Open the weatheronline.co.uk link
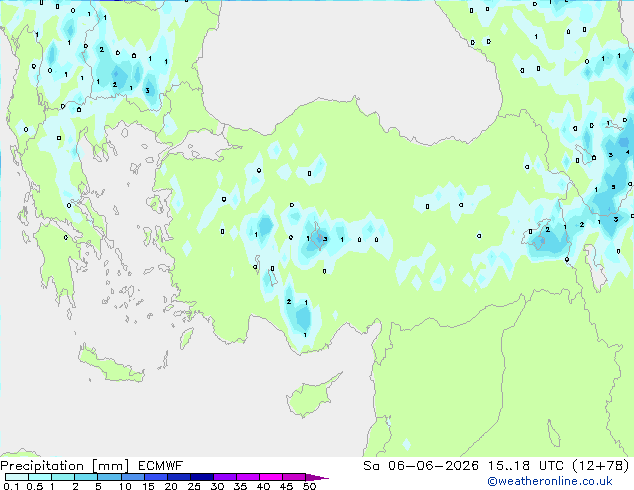Viewport: 634px width, 490px height. [550, 481]
